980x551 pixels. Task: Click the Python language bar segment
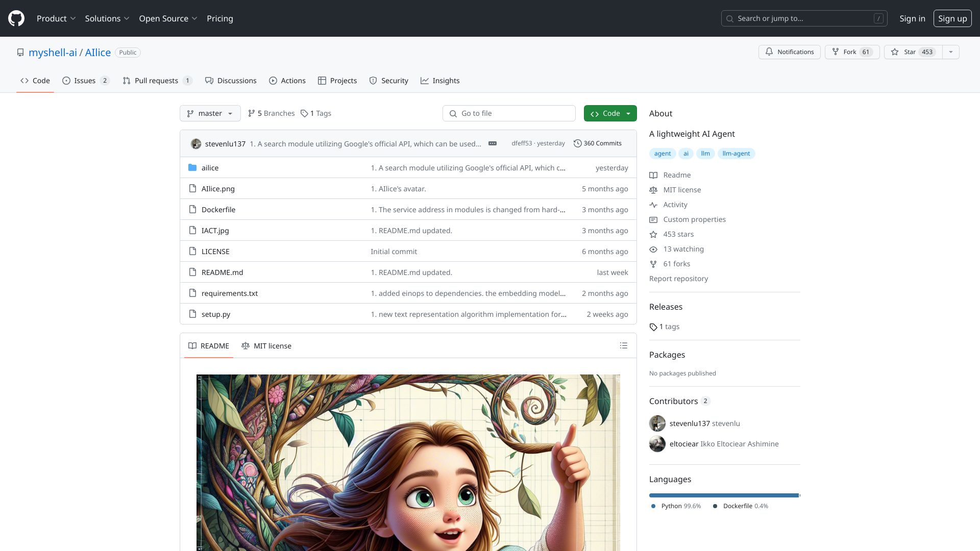[x=723, y=495]
